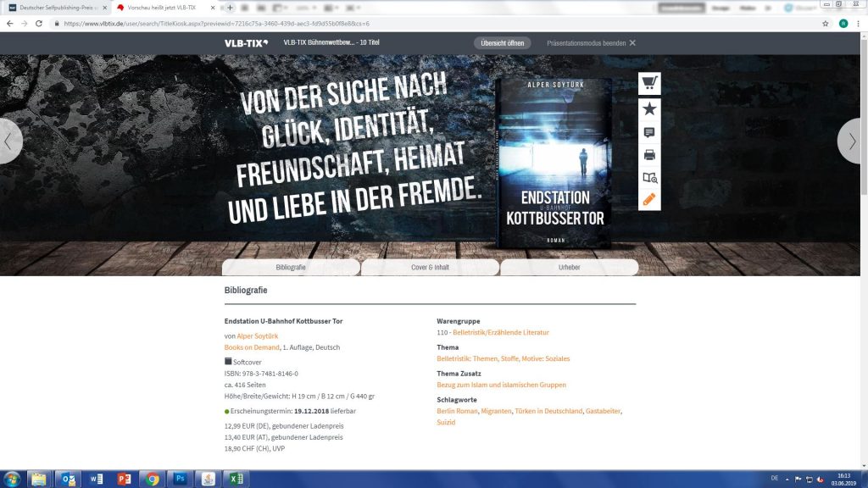Click the orange pencil edit icon

(649, 199)
